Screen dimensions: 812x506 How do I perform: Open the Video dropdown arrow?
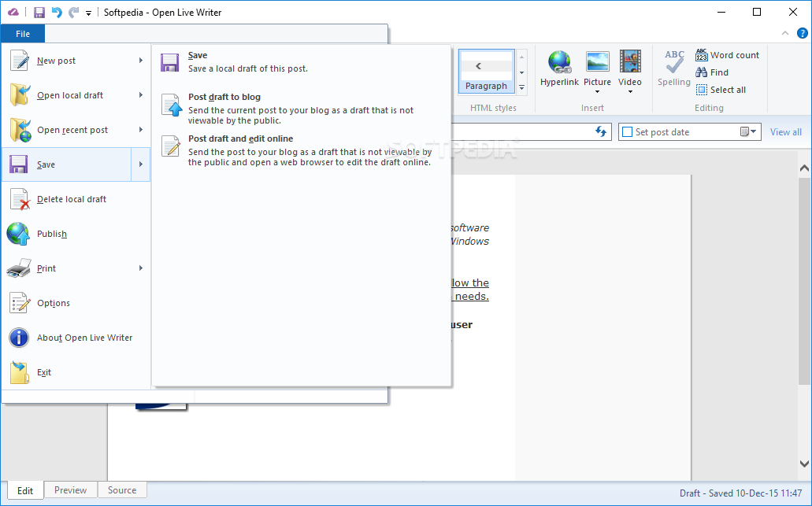(630, 92)
